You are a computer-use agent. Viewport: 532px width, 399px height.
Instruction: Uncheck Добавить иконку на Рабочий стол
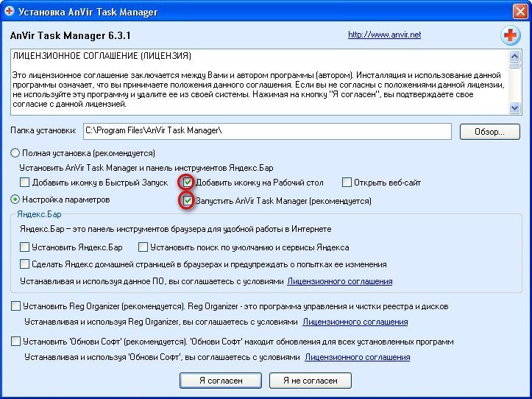pyautogui.click(x=188, y=182)
